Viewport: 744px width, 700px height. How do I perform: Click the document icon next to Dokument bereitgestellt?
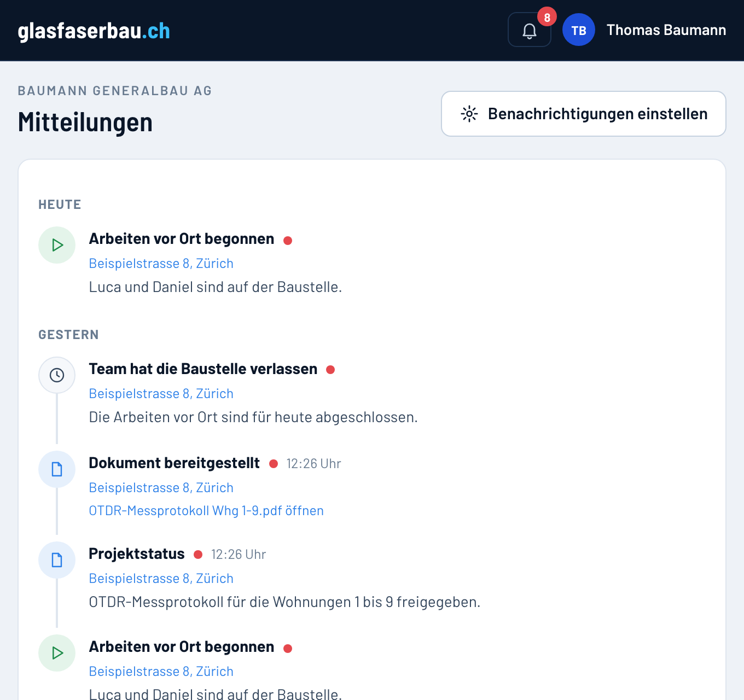(57, 469)
